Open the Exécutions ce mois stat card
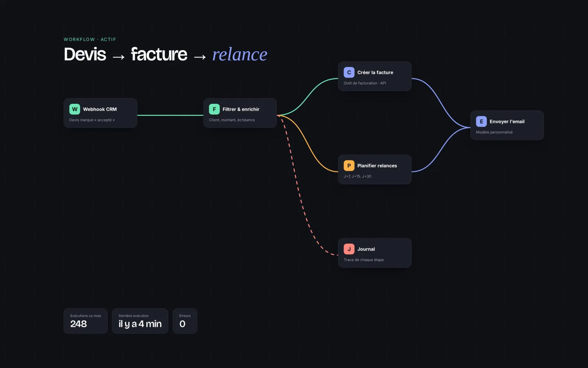 tap(86, 321)
